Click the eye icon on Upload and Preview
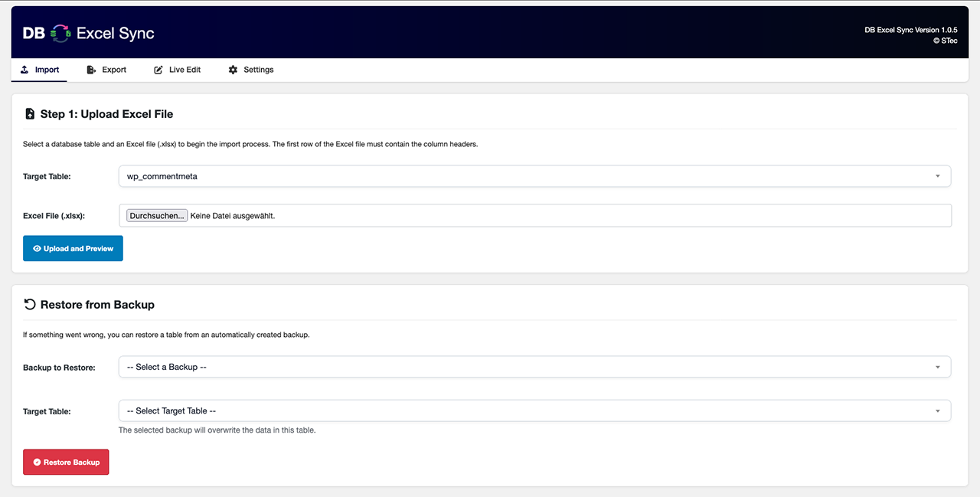Screen dimensions: 980x497 point(37,249)
